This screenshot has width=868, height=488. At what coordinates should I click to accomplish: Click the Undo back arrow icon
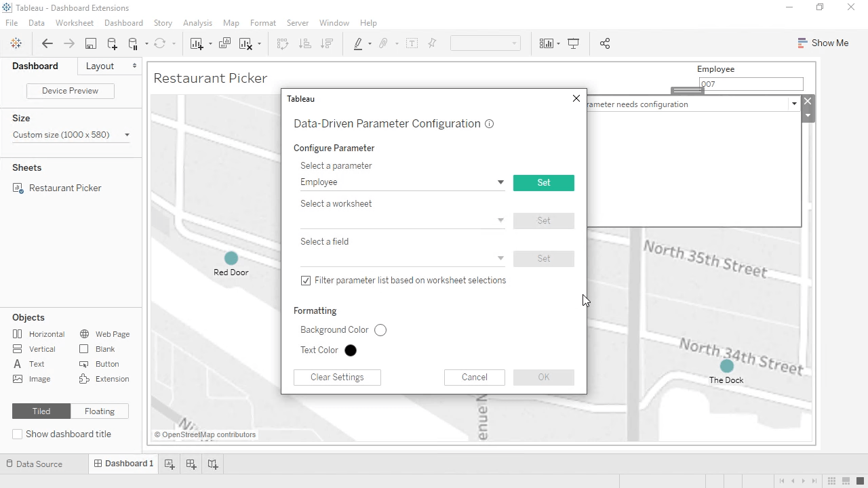pyautogui.click(x=47, y=43)
